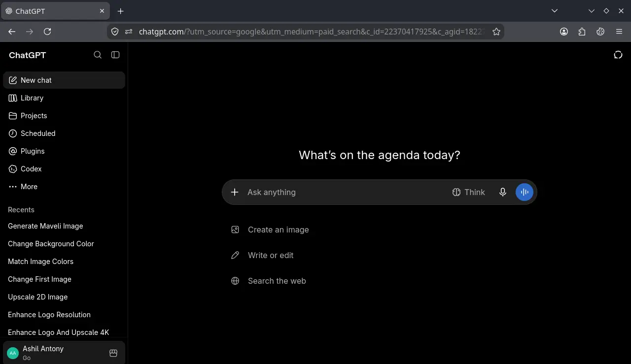Toggle the Think mode button
The width and height of the screenshot is (631, 364).
[469, 192]
